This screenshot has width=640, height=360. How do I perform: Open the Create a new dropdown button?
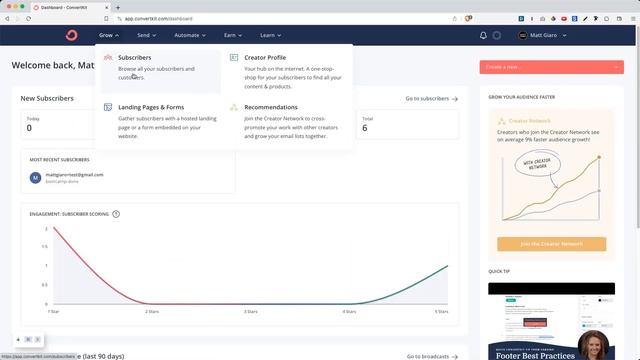point(551,67)
